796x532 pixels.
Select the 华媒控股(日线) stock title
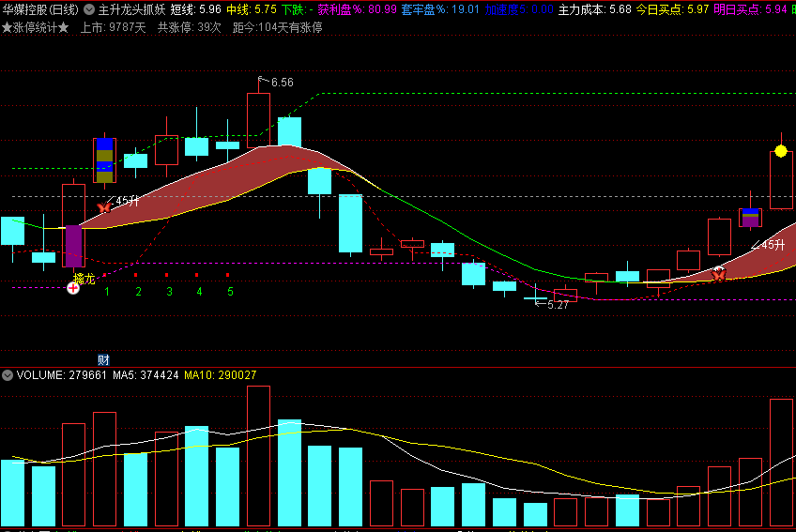tap(40, 9)
